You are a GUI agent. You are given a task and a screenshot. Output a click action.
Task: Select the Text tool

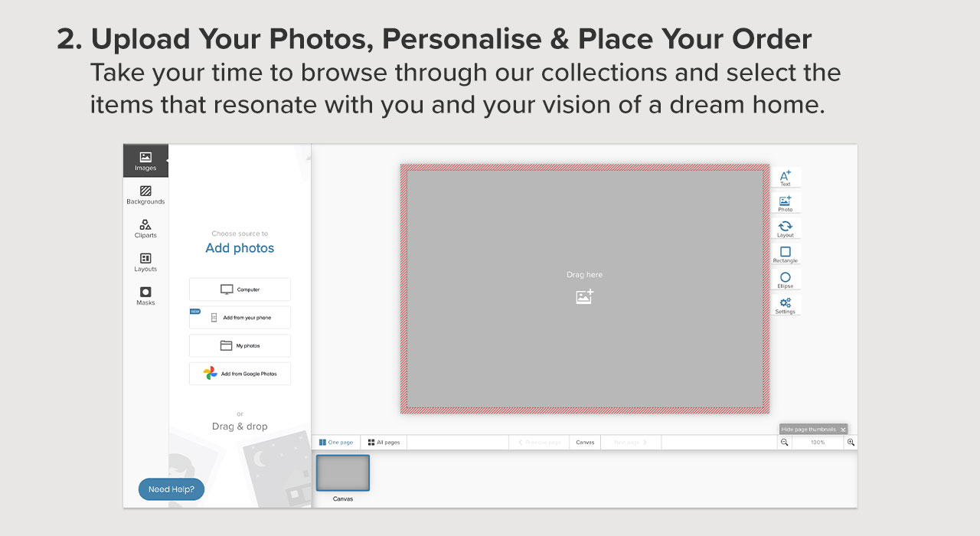(786, 177)
